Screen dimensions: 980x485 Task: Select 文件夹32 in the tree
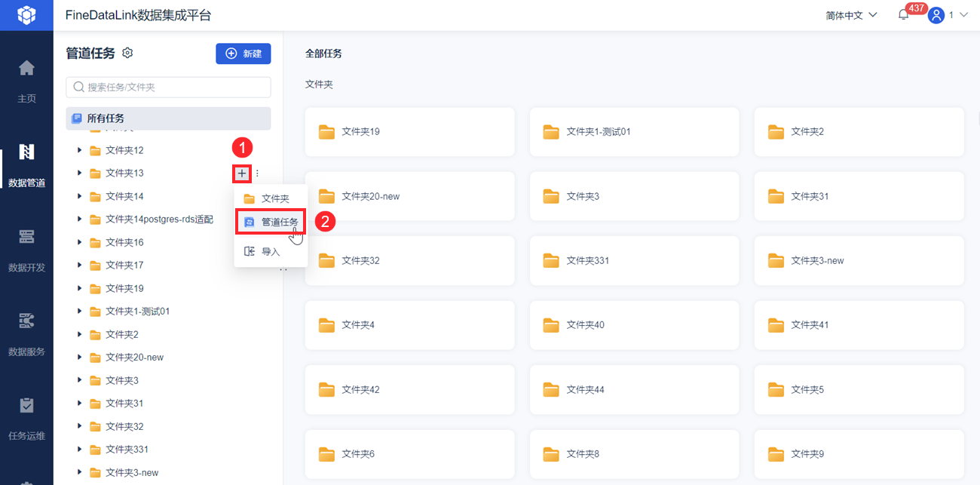(124, 426)
